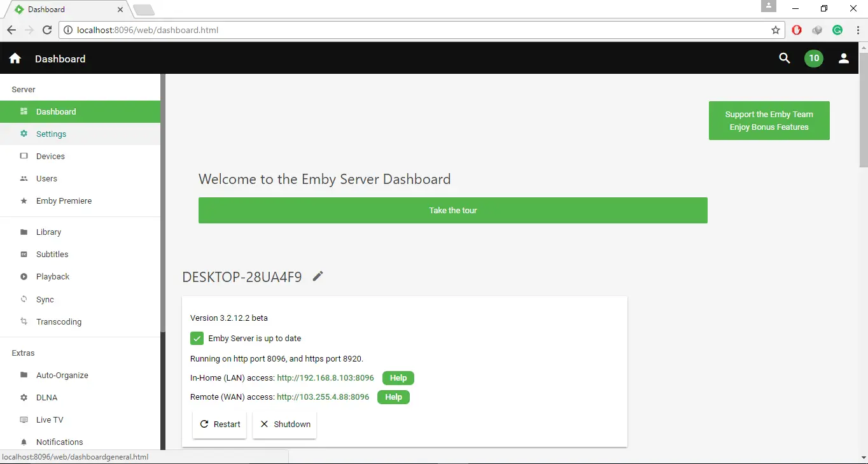Click the Live TV icon in the sidebar
This screenshot has height=464, width=868.
coord(24,419)
